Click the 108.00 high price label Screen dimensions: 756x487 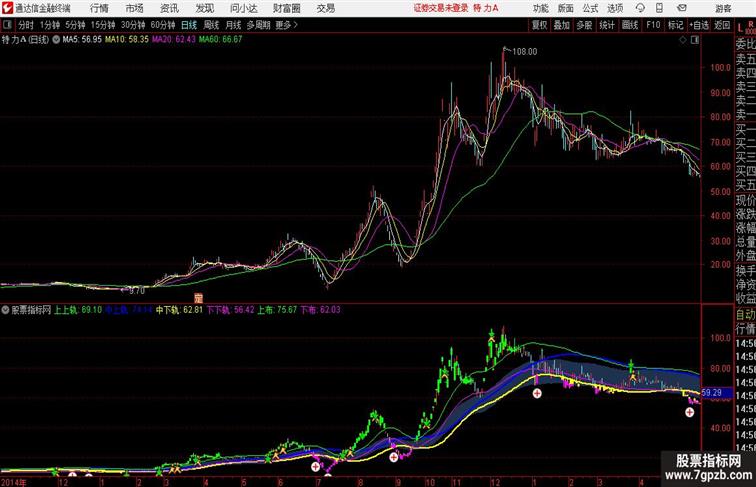tap(525, 52)
